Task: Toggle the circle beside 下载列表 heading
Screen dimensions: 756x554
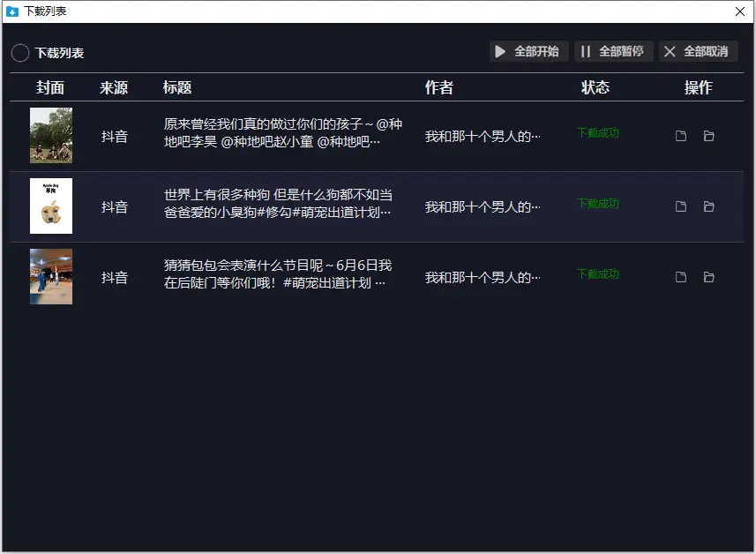Action: tap(20, 53)
